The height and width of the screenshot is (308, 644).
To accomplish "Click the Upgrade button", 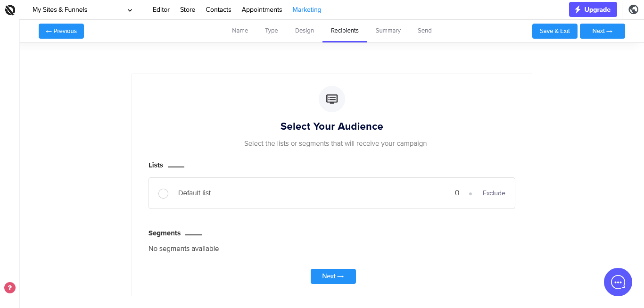I will 593,9.
